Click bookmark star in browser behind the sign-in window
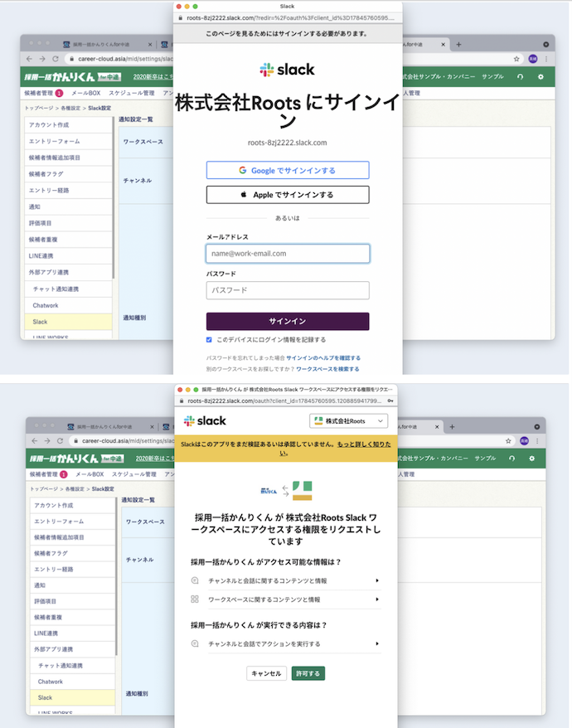572x728 pixels. [516, 59]
